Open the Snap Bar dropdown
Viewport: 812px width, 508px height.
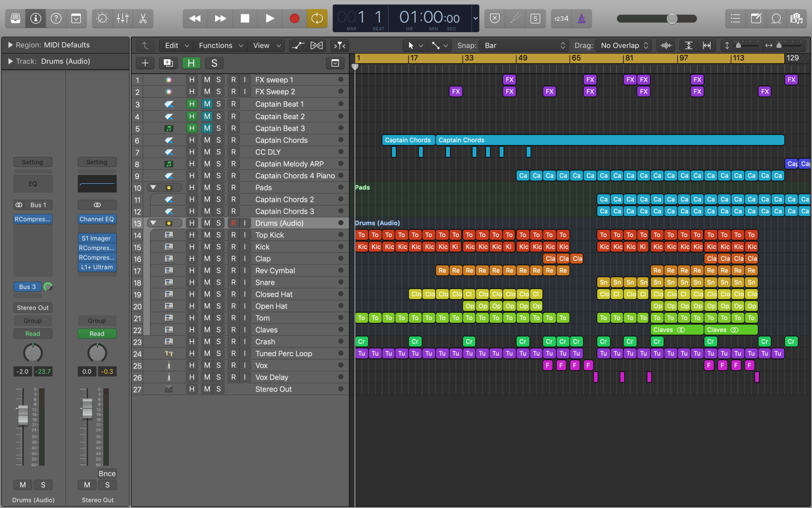tap(524, 46)
